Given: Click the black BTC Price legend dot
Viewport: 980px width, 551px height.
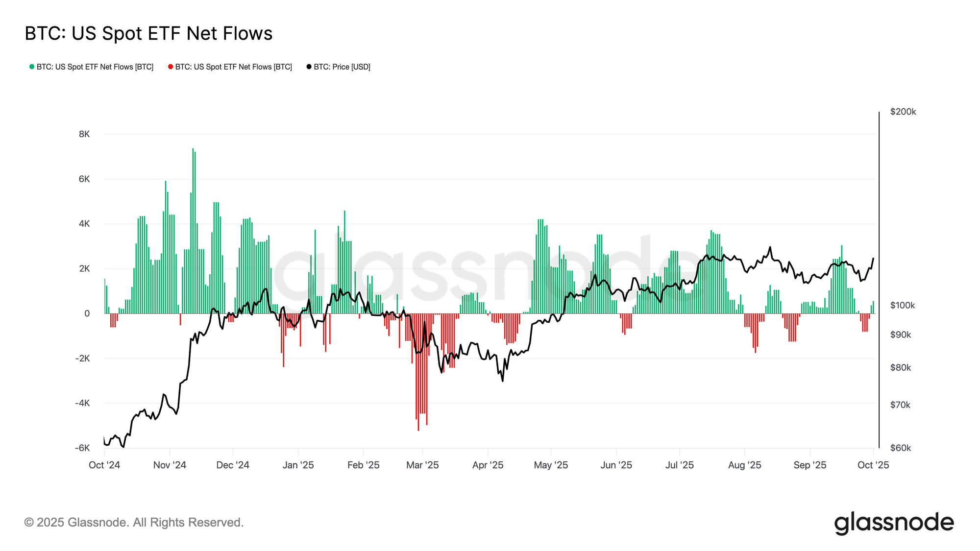Looking at the screenshot, I should [x=309, y=67].
